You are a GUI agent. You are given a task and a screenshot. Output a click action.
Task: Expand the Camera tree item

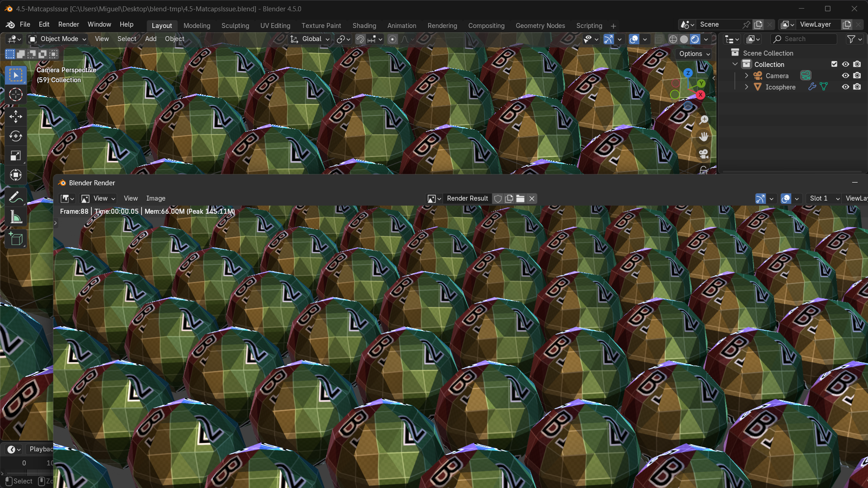(746, 75)
